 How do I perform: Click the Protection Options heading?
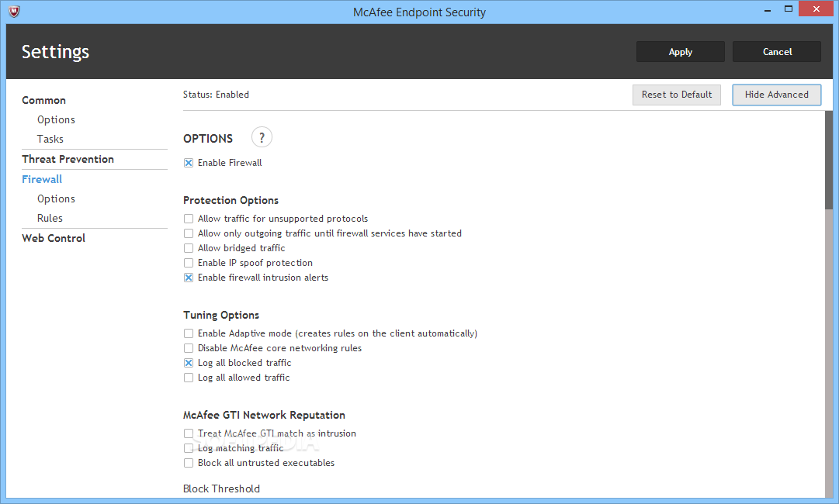tap(231, 200)
